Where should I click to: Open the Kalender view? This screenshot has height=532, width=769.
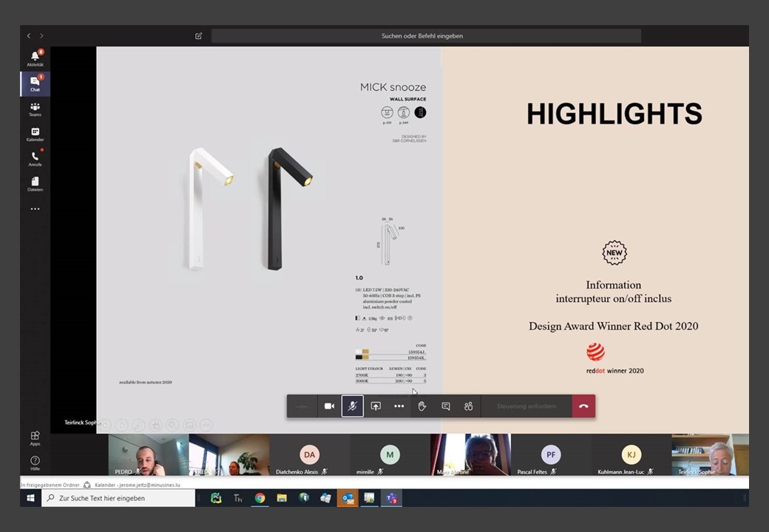point(35,134)
